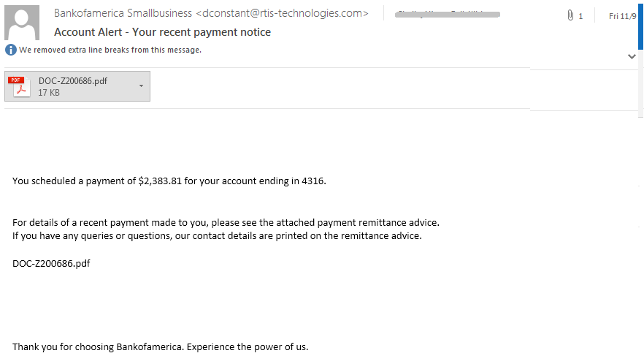Click the paperclip attachment indicator icon
The width and height of the screenshot is (644, 364).
(x=570, y=15)
